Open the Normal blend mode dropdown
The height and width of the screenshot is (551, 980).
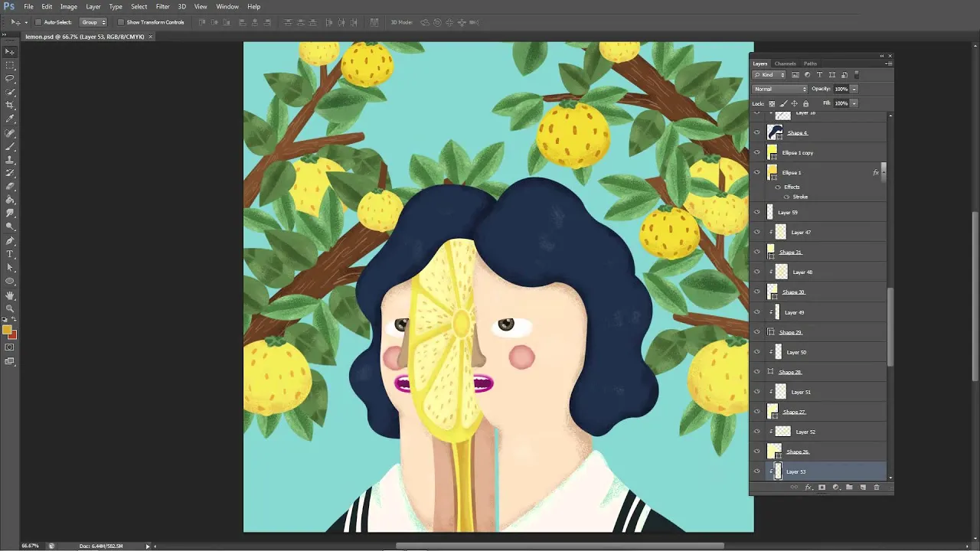779,89
